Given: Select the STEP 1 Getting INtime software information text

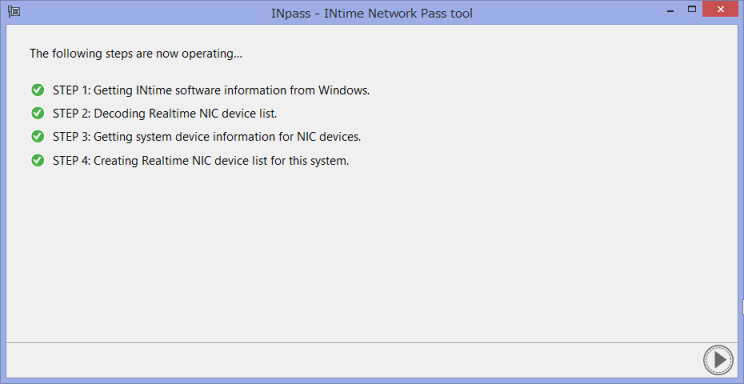Looking at the screenshot, I should 211,90.
